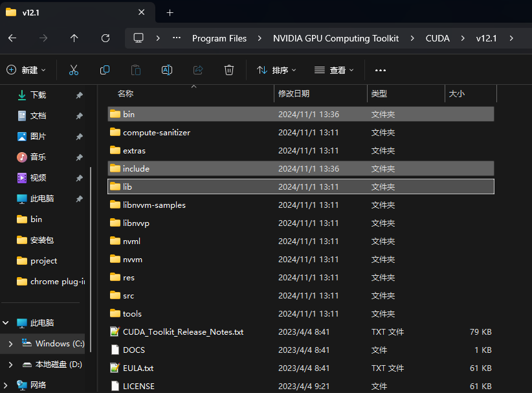This screenshot has height=393, width=532.
Task: Open the three-dot more options menu
Action: [x=381, y=71]
